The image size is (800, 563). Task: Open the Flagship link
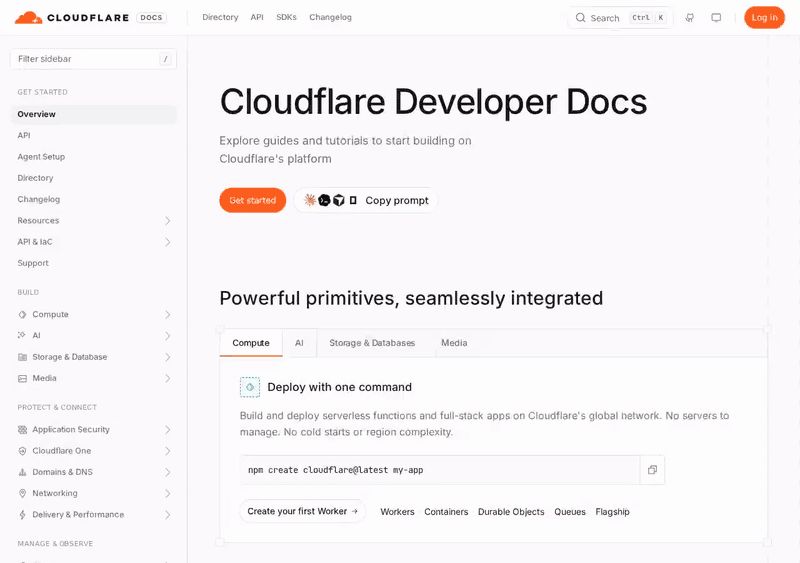[612, 511]
